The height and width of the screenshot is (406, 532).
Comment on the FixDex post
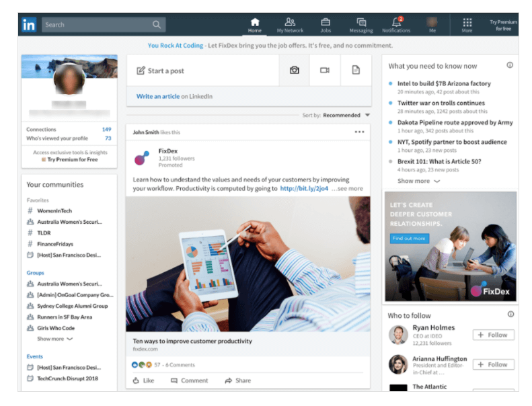pos(189,380)
